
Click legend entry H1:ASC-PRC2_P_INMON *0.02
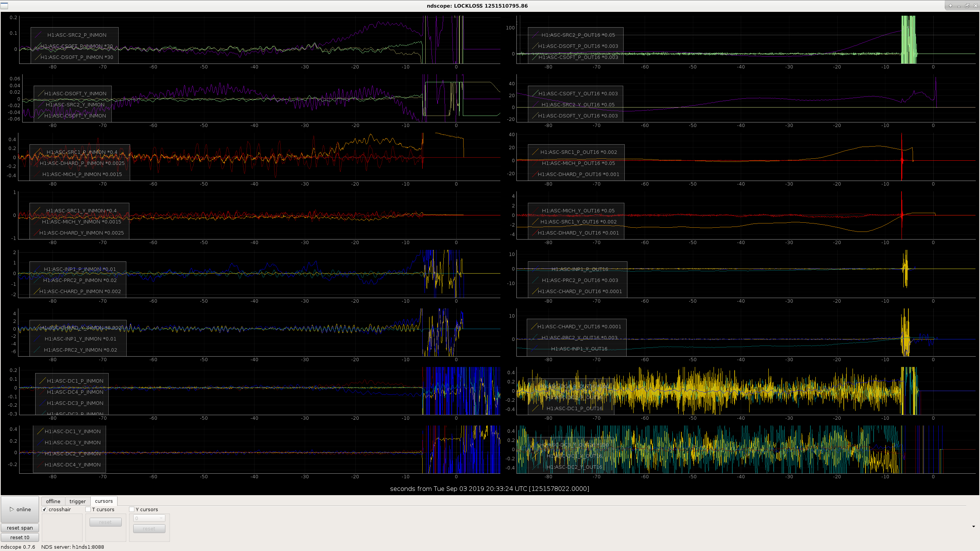80,280
